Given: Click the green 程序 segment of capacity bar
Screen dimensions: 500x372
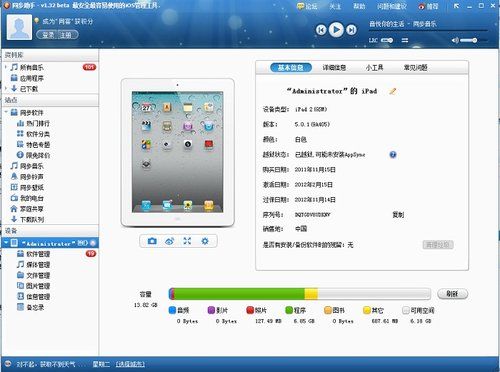Looking at the screenshot, I should pos(239,294).
